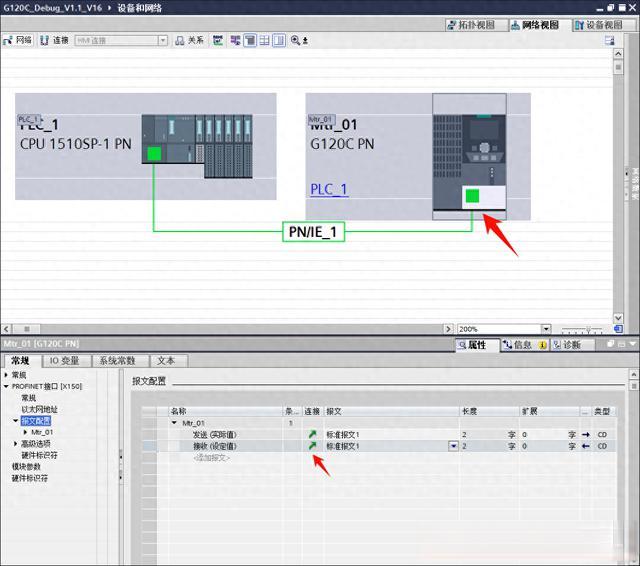Open the 信息 info inspector tab
640x566 pixels.
[x=524, y=345]
